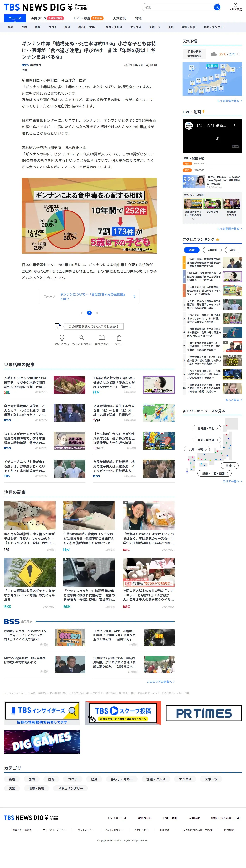Open WORLD REPORT video thumbnail
Viewport: 246px width, 868px height.
(232, 204)
